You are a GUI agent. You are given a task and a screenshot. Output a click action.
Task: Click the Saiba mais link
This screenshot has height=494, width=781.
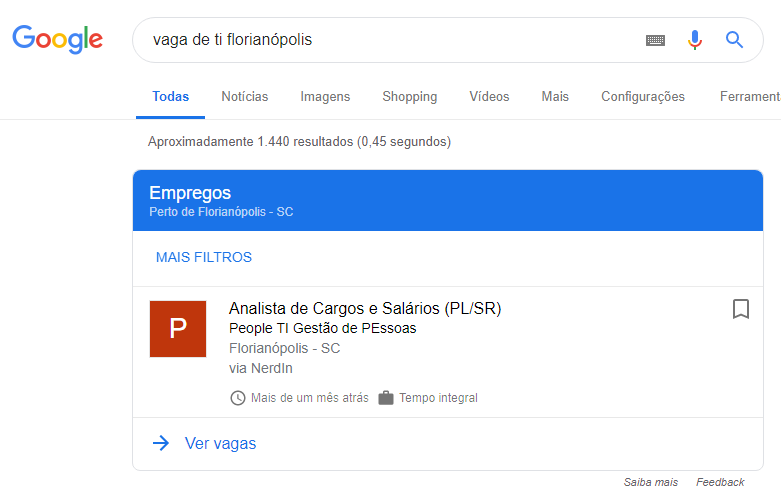tap(651, 482)
